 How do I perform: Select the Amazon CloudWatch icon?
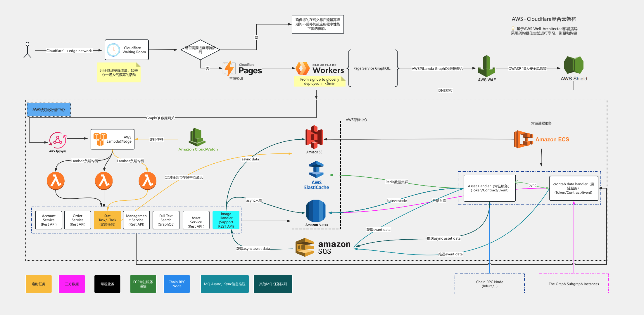pos(197,137)
